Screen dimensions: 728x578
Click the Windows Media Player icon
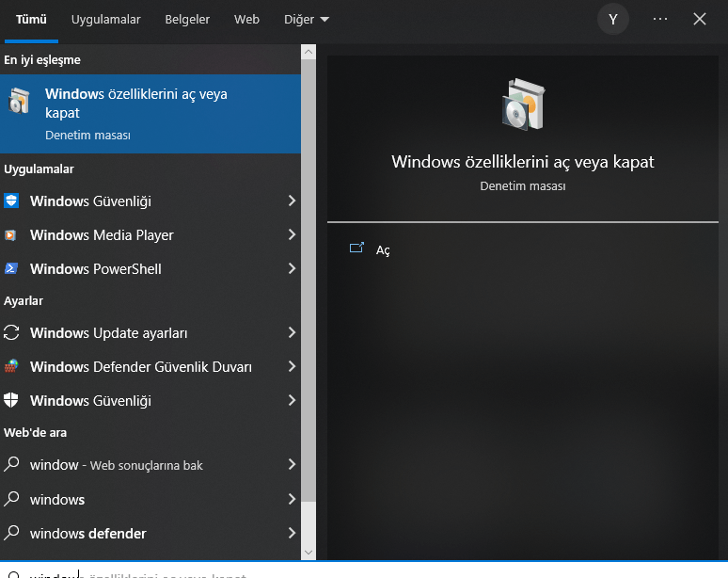pos(10,235)
